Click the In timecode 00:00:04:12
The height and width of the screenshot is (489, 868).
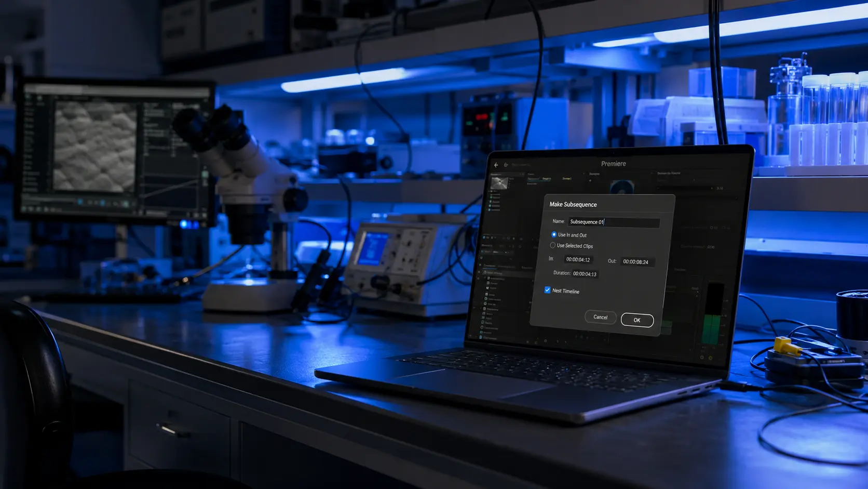coord(578,259)
